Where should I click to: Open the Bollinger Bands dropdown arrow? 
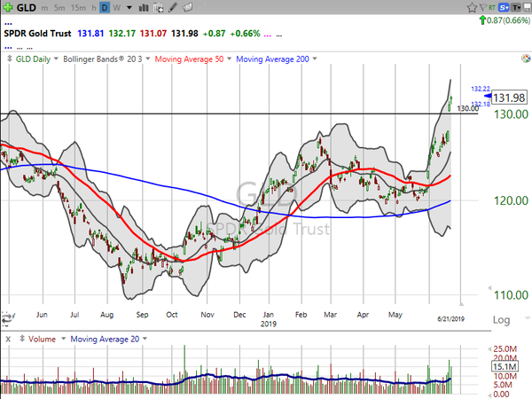click(x=148, y=59)
